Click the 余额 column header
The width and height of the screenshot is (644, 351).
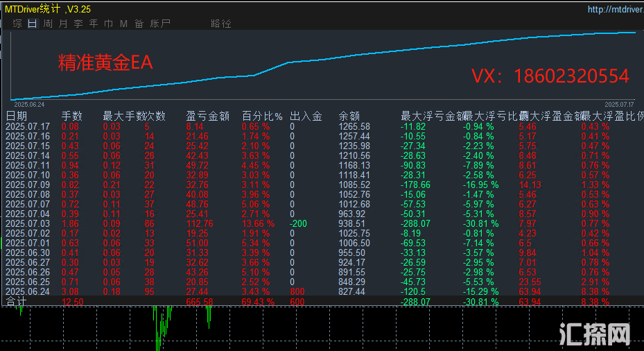pyautogui.click(x=349, y=117)
